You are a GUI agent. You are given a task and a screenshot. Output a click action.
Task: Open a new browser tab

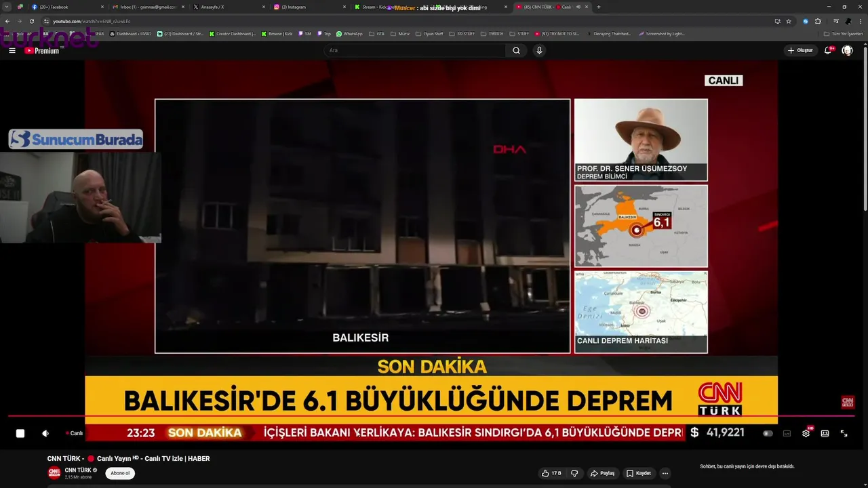pos(598,7)
